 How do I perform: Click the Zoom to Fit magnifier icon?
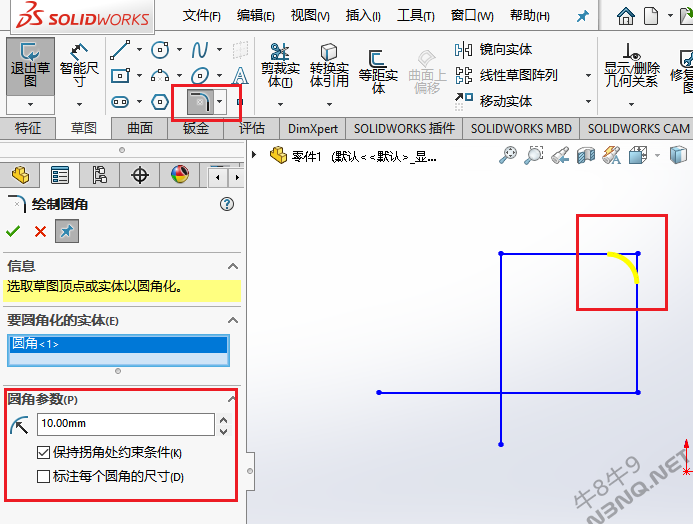pos(508,156)
